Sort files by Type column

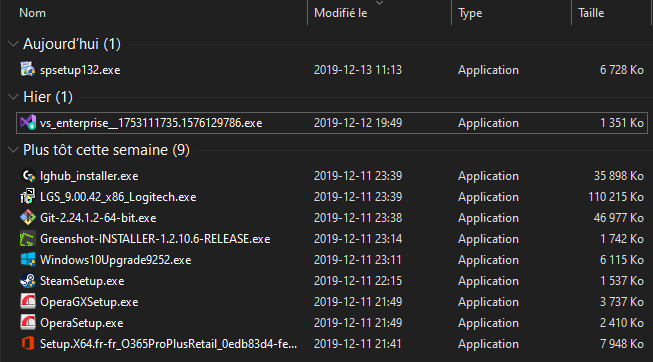pos(470,13)
